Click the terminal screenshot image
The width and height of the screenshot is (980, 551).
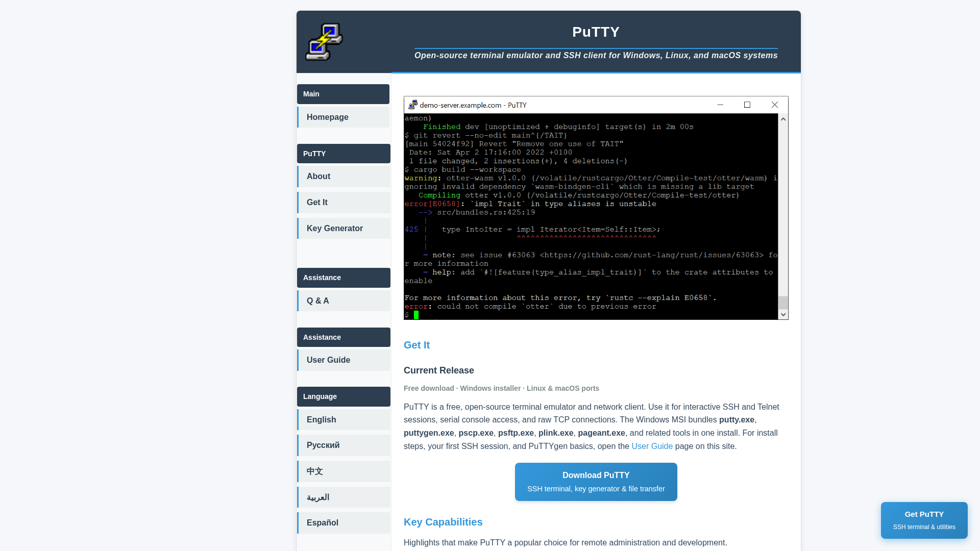pyautogui.click(x=596, y=208)
